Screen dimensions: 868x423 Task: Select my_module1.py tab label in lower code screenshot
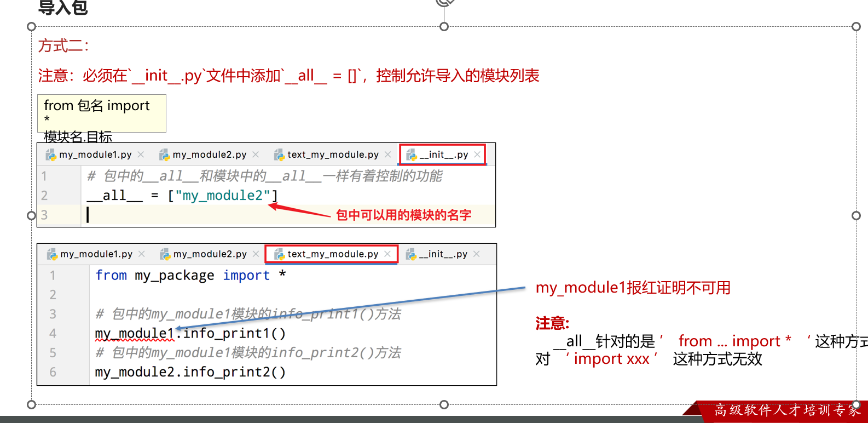[96, 254]
